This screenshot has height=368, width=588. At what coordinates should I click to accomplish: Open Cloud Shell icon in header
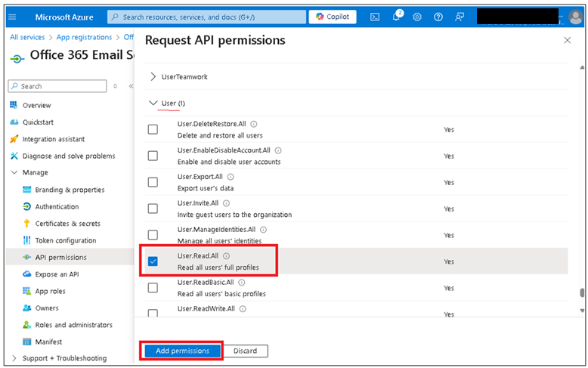(x=375, y=17)
